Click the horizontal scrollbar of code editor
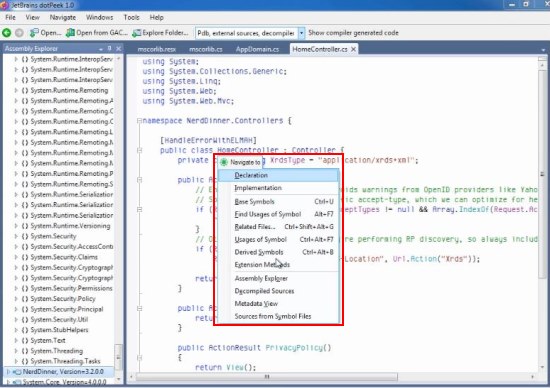The width and height of the screenshot is (550, 388). tap(267, 376)
